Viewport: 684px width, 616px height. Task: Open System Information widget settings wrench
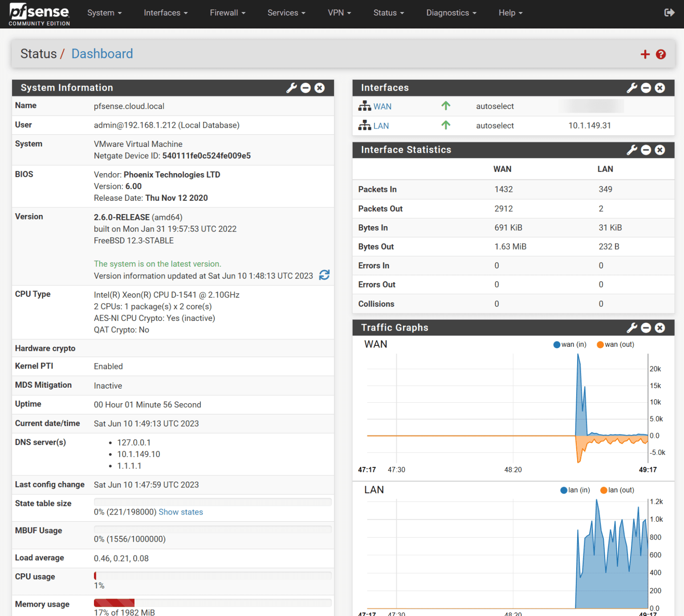tap(291, 88)
